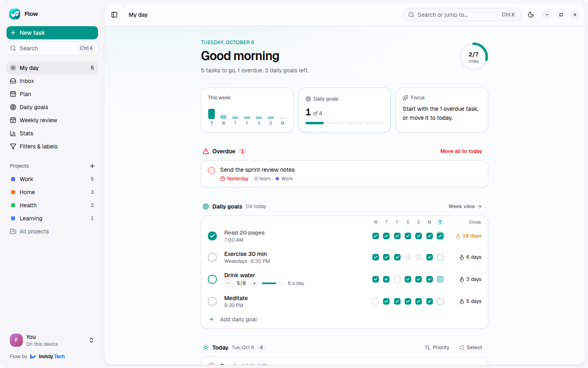Decrease Drink water count with minus
This screenshot has width=588, height=368.
(x=228, y=283)
